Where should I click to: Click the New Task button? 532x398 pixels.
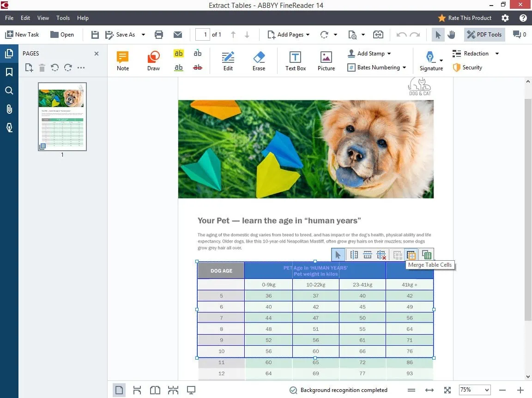tap(22, 35)
